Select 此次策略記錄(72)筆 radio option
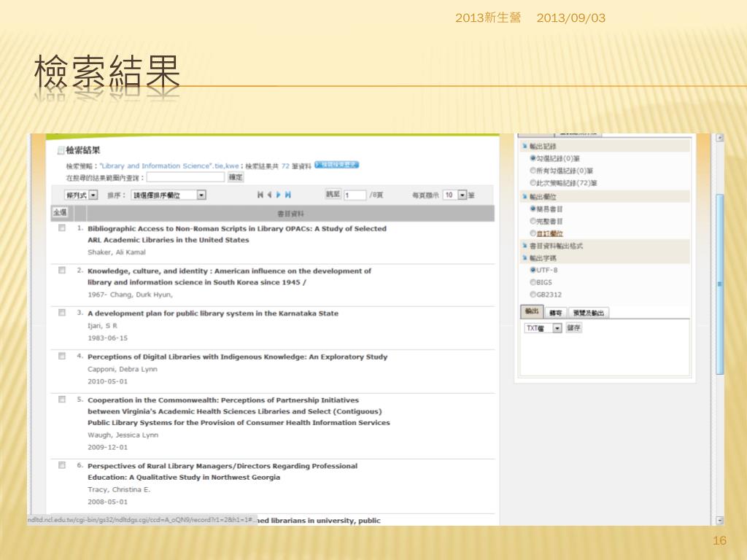The image size is (747, 560). [x=533, y=183]
